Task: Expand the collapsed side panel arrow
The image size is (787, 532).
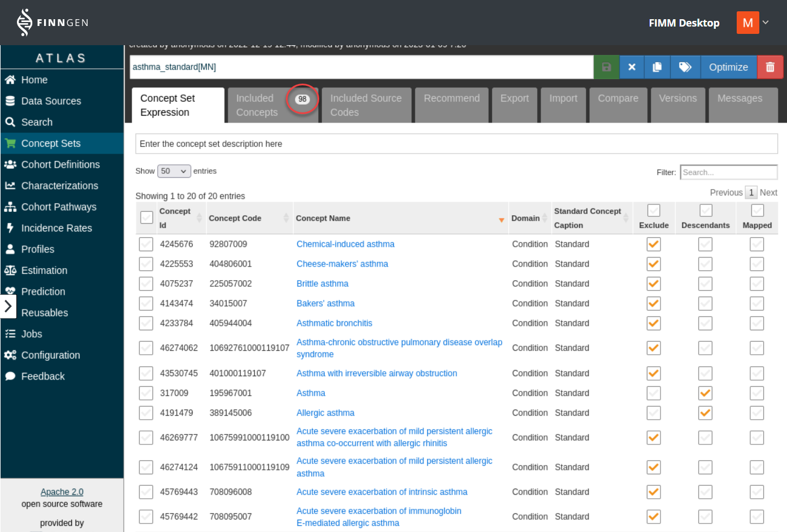Action: pyautogui.click(x=8, y=306)
